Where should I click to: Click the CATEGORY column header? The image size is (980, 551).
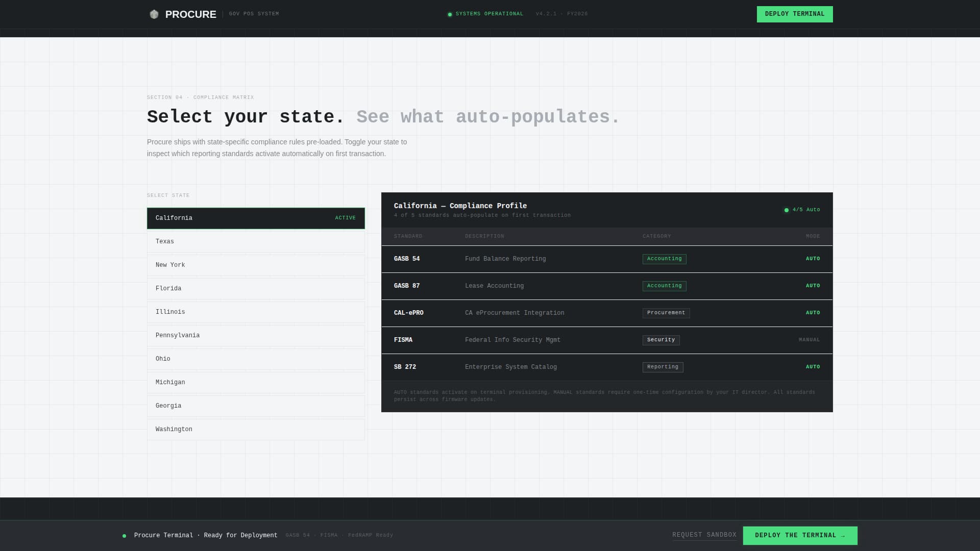click(657, 236)
